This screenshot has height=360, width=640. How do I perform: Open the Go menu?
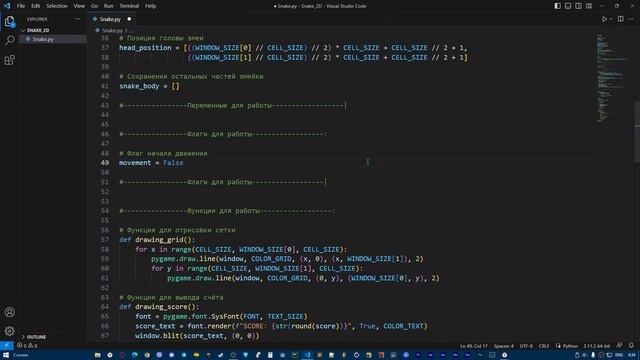[94, 6]
